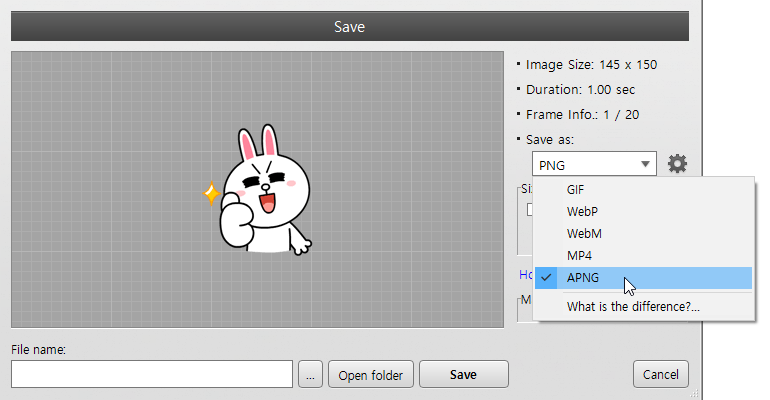This screenshot has width=770, height=400.
Task: Pick WebM as the output format
Action: point(583,234)
